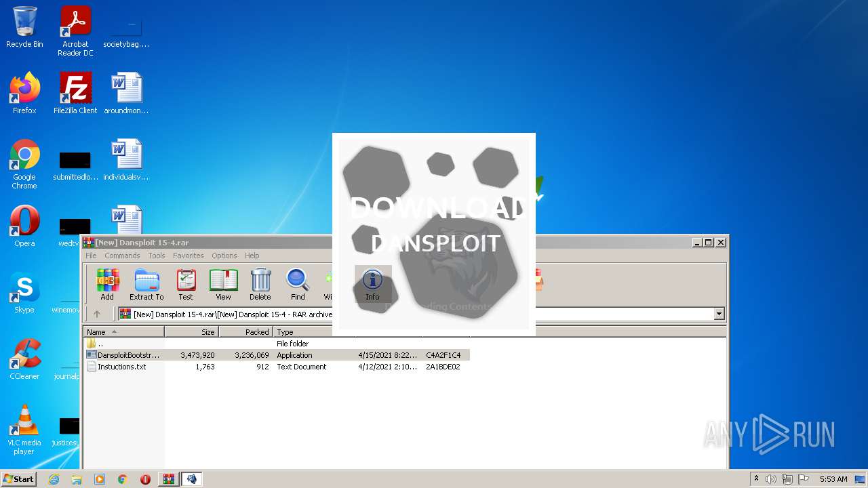Select Instuctions.txt file row
Image resolution: width=868 pixels, height=488 pixels.
[x=277, y=367]
